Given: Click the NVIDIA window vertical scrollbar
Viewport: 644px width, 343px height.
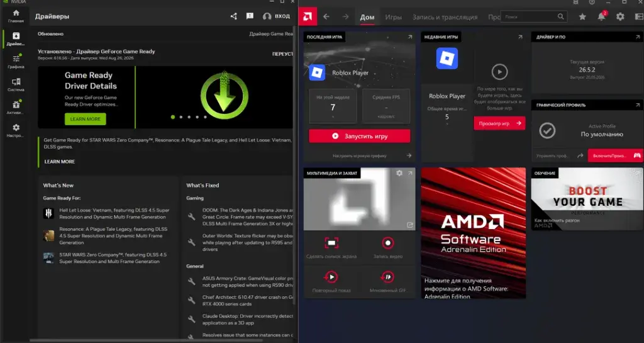Looking at the screenshot, I should coord(295,164).
